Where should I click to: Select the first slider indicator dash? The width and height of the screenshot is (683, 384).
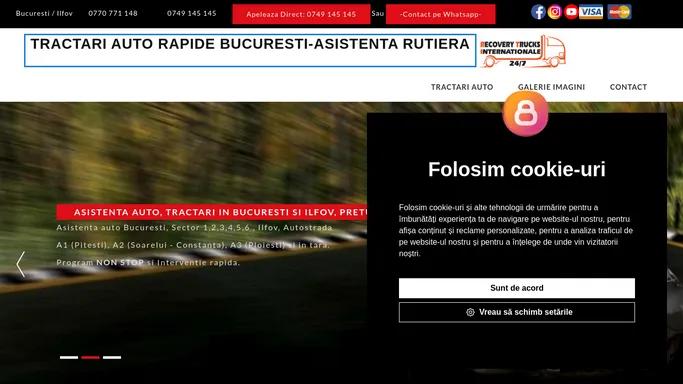(69, 357)
